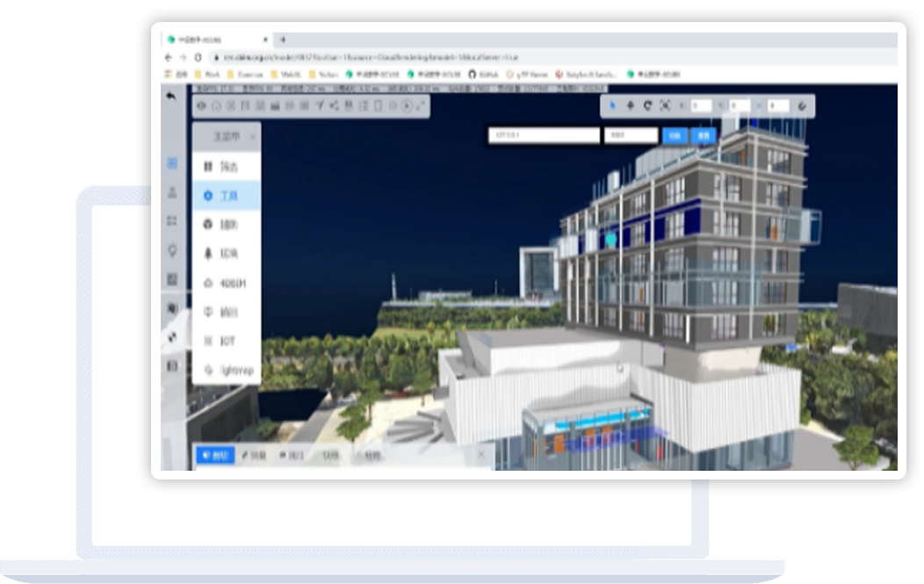Click the back arrow in left sidebar

[x=171, y=96]
